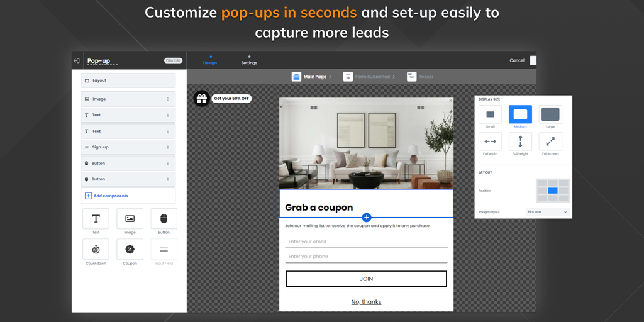This screenshot has width=644, height=322.
Task: Toggle the Disable pop-up switch
Action: point(173,61)
